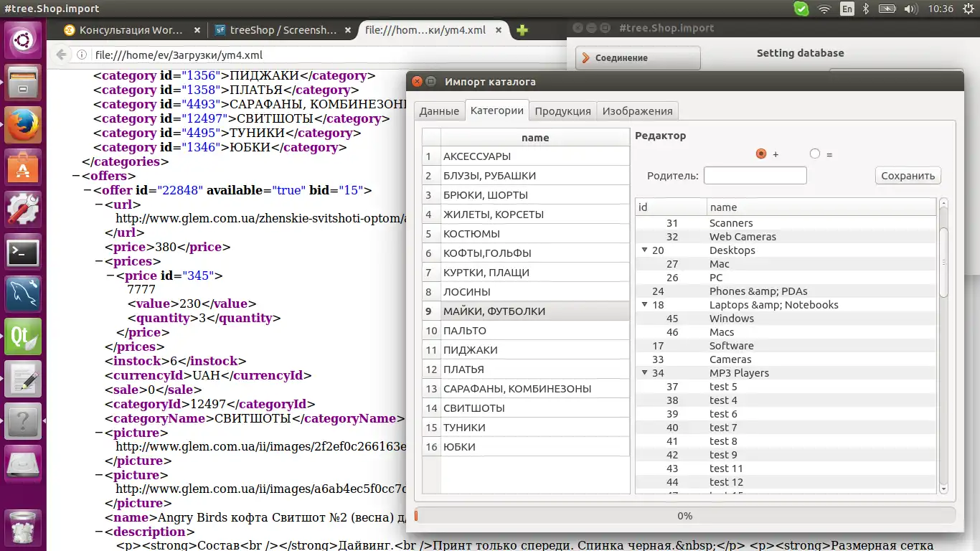Image resolution: width=980 pixels, height=551 pixels.
Task: Collapse the Laptops & Notebooks node
Action: pos(644,305)
